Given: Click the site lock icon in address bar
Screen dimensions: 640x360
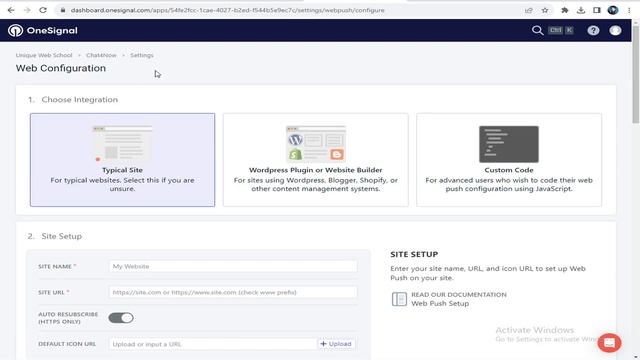Looking at the screenshot, I should 62,10.
